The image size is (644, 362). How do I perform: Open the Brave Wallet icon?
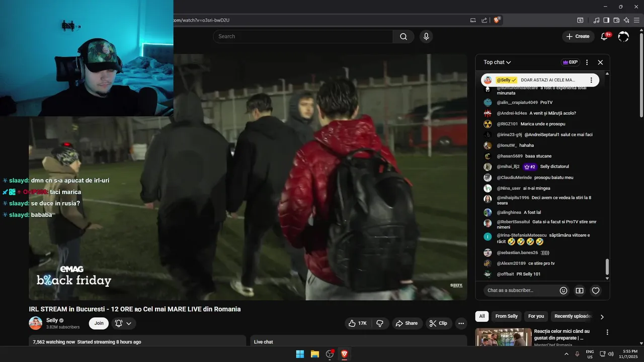(616, 20)
